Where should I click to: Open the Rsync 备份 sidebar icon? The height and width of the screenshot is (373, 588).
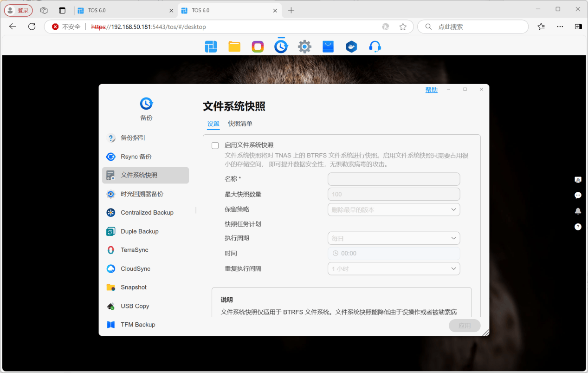(111, 157)
